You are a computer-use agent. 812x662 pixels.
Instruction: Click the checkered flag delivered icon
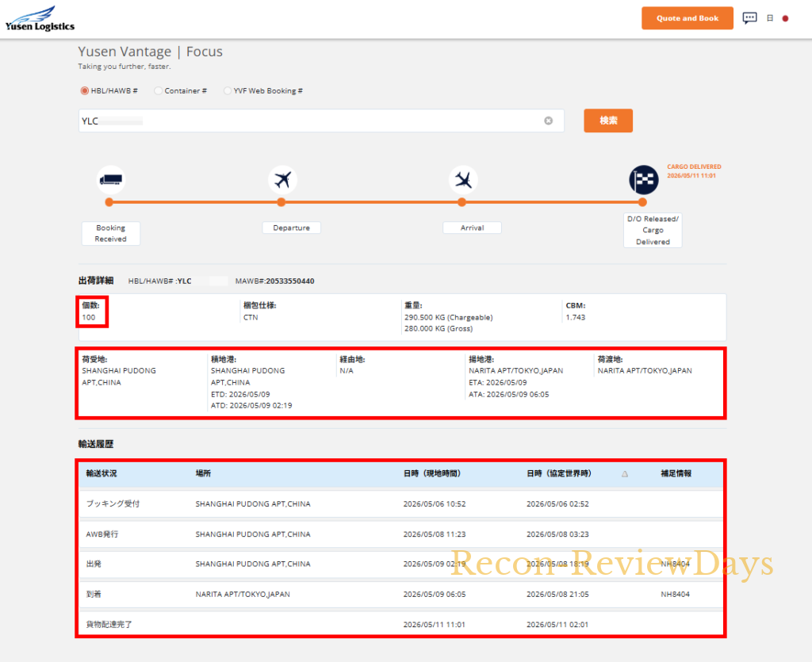644,180
